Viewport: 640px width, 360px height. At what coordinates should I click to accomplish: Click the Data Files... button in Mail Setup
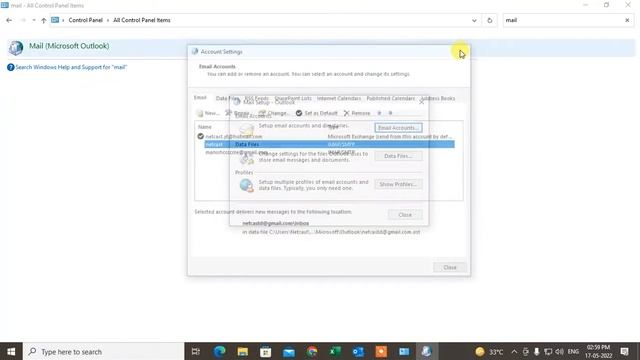(x=398, y=156)
